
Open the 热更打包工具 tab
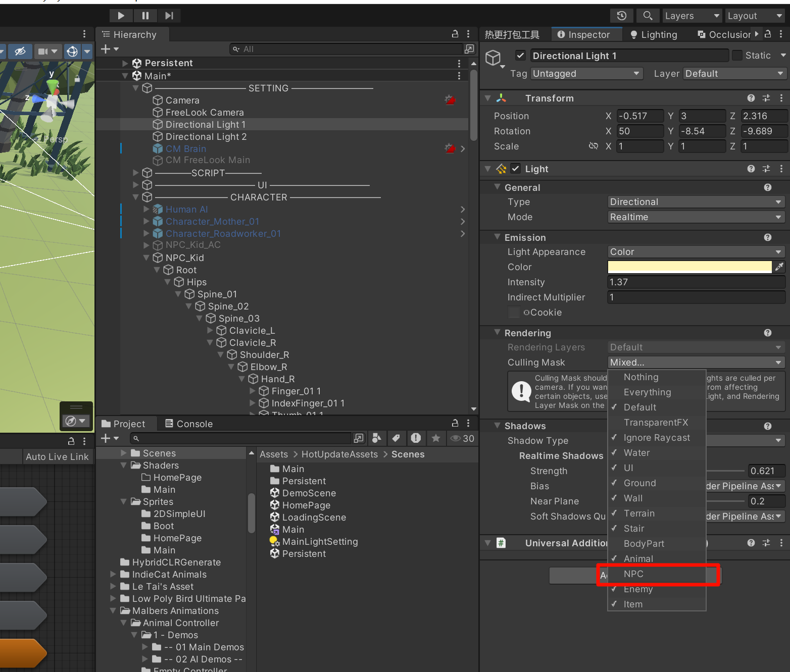tap(512, 34)
